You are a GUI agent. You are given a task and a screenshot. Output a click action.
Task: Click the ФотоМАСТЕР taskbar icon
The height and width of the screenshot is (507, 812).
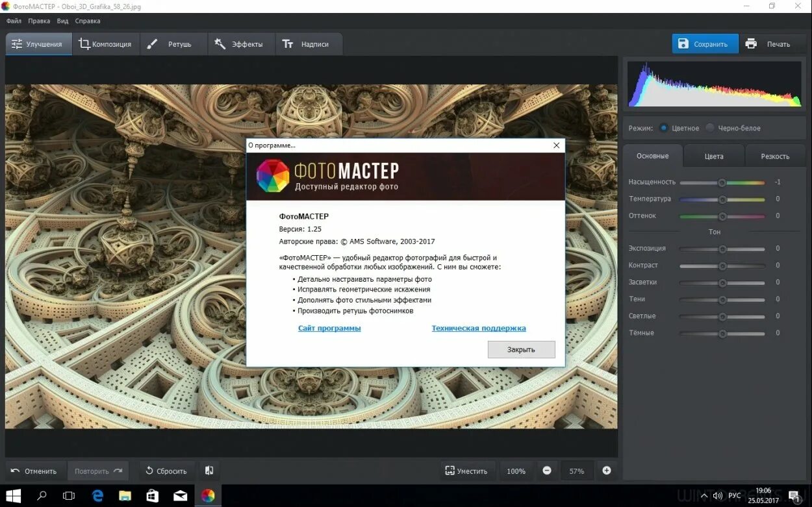pyautogui.click(x=208, y=496)
